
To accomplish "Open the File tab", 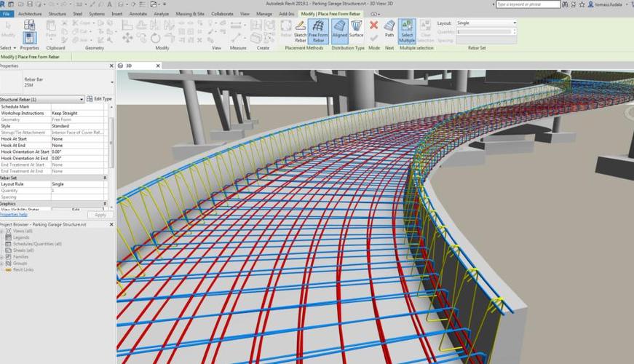I will tap(7, 14).
